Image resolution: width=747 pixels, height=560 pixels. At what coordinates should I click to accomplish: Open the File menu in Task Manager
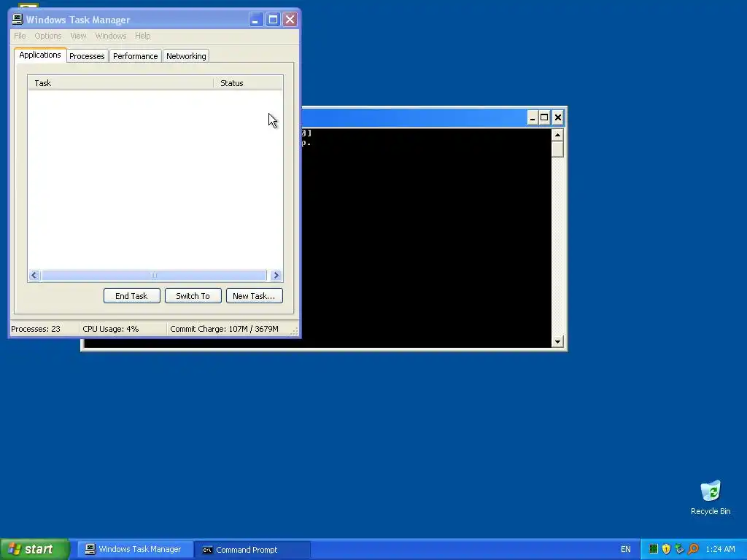(x=20, y=36)
